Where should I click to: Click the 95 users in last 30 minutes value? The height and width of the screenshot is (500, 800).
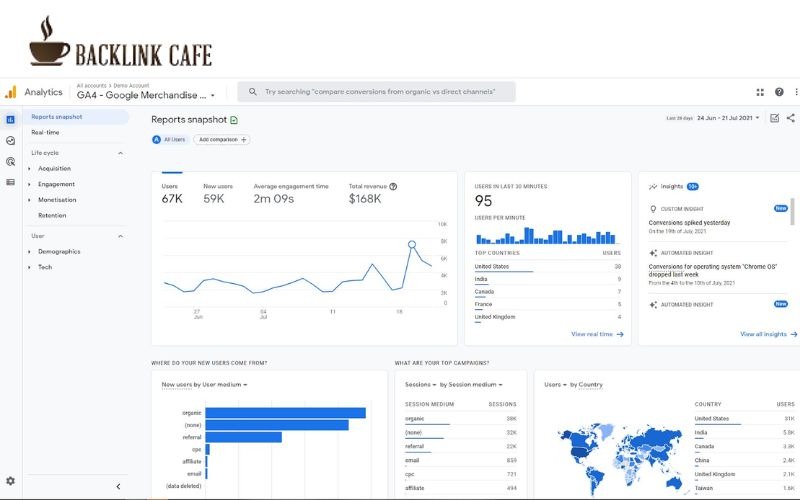(x=483, y=201)
